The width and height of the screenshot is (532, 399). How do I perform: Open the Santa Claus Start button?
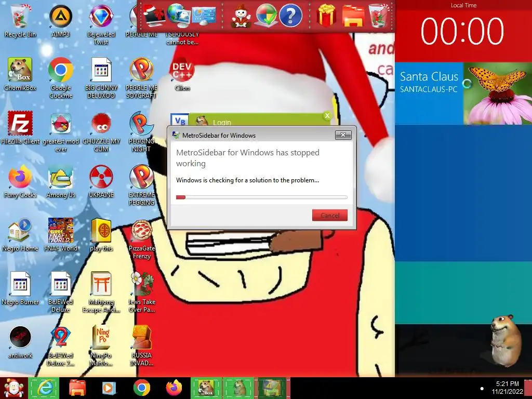pos(14,388)
